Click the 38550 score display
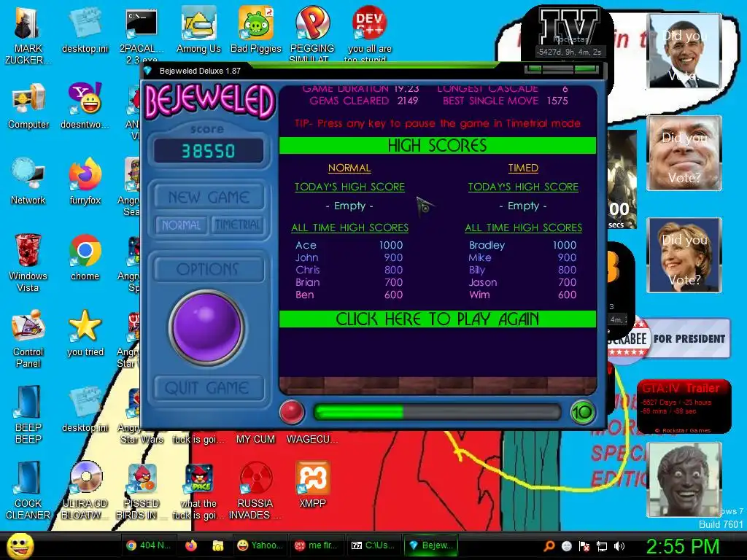Viewport: 747px width, 560px height. pyautogui.click(x=208, y=151)
